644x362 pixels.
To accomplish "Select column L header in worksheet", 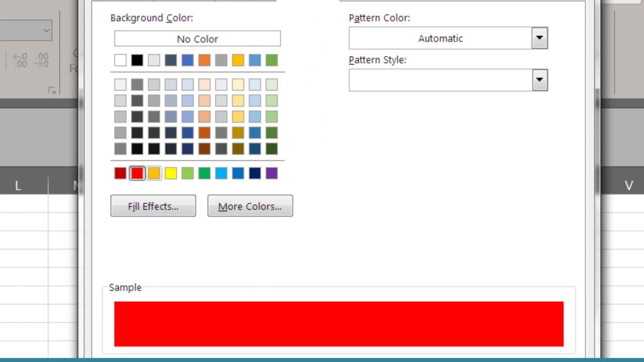I will pos(18,186).
